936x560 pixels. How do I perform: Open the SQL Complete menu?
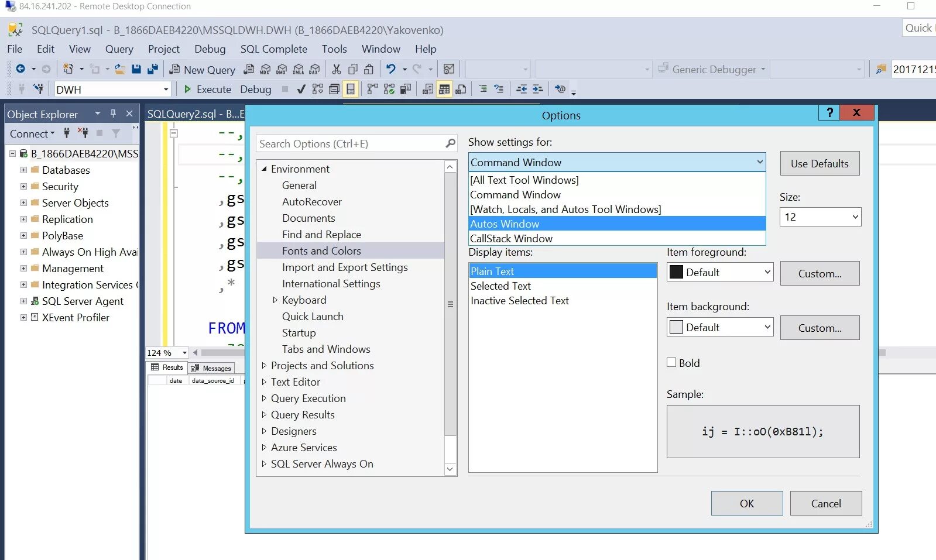[274, 49]
